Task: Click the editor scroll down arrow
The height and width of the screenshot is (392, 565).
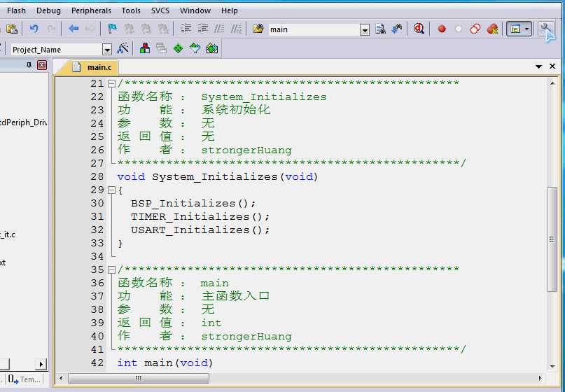Action: pyautogui.click(x=552, y=366)
